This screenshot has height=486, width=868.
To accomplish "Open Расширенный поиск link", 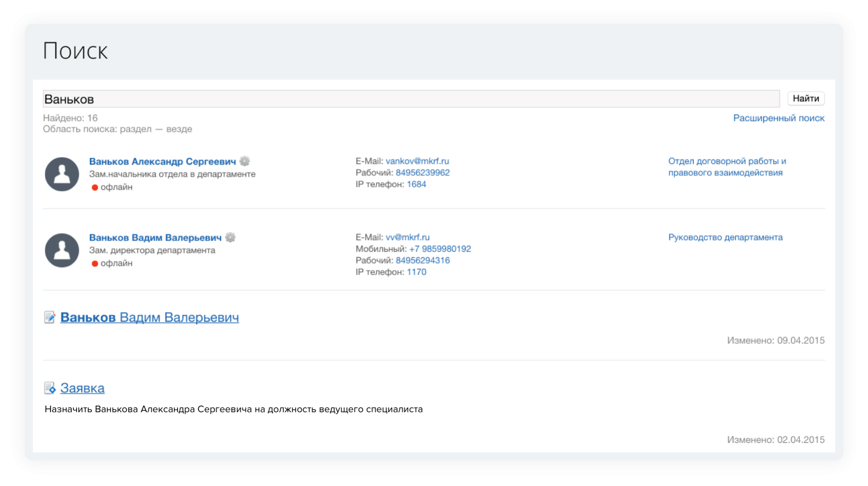I will pyautogui.click(x=779, y=118).
